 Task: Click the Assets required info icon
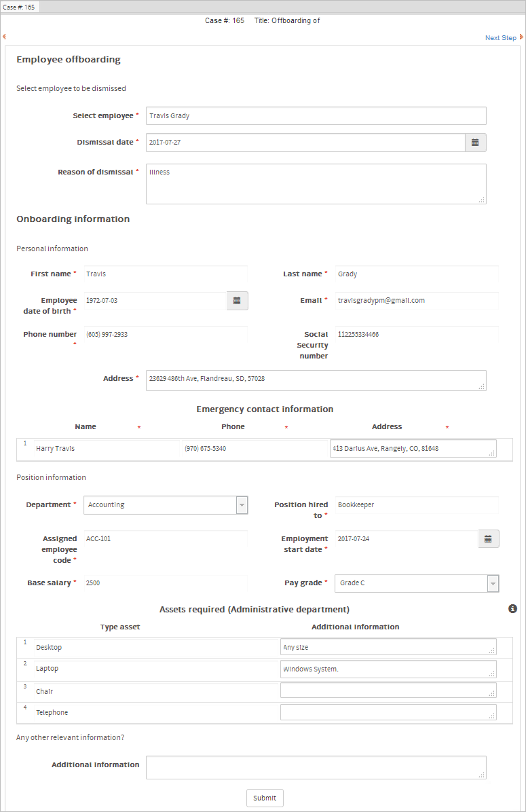(x=513, y=609)
